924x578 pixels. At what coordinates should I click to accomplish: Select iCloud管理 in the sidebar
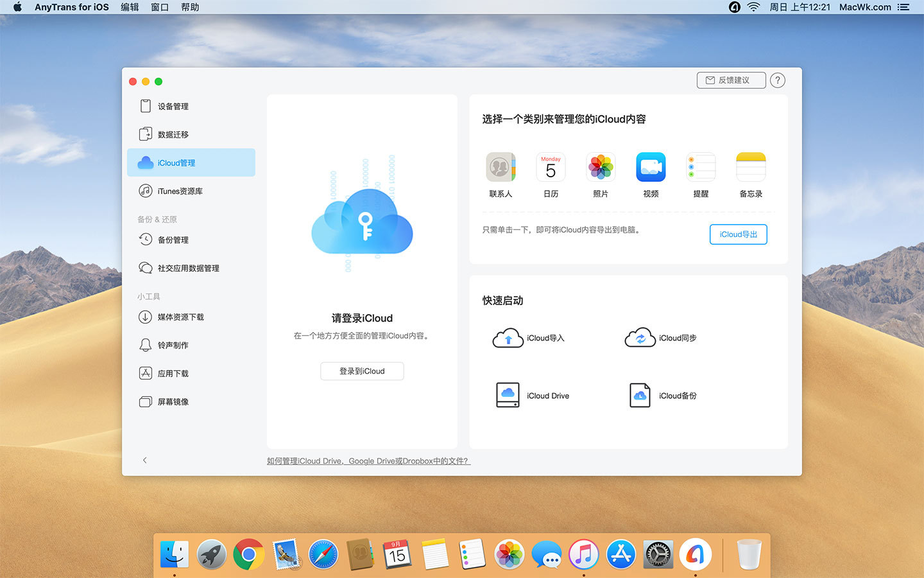(x=191, y=162)
